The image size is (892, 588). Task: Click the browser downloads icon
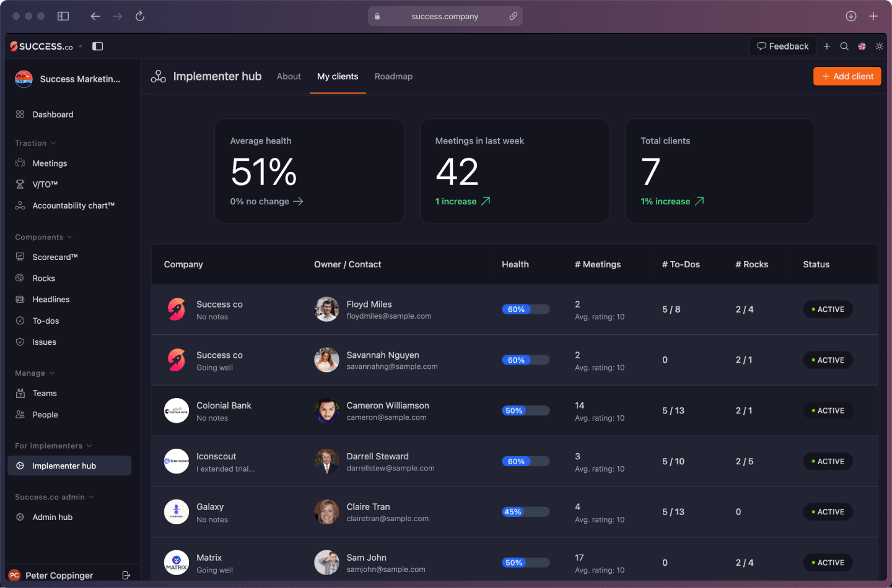851,16
